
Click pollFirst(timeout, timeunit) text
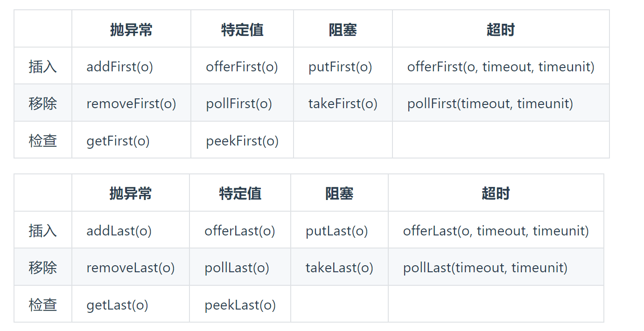click(x=490, y=103)
